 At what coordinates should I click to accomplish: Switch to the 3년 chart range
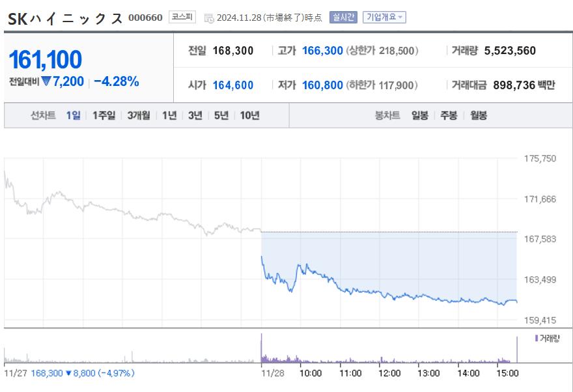(x=195, y=115)
